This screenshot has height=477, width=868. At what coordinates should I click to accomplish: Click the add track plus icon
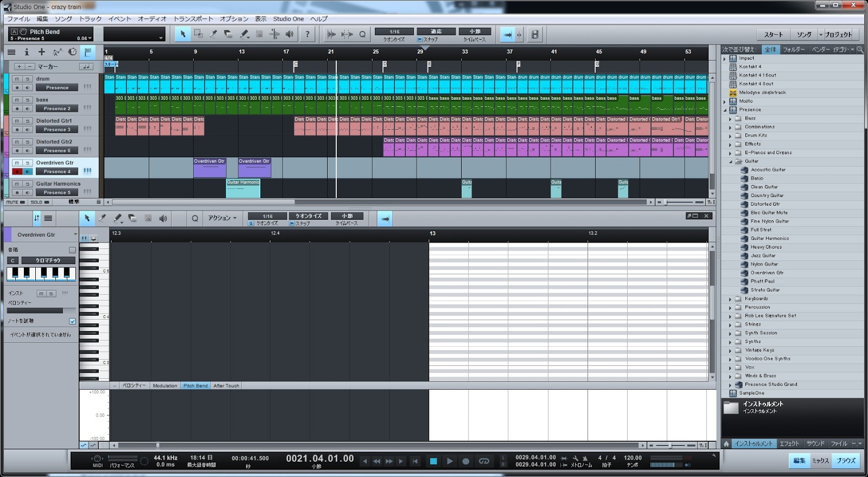click(41, 52)
